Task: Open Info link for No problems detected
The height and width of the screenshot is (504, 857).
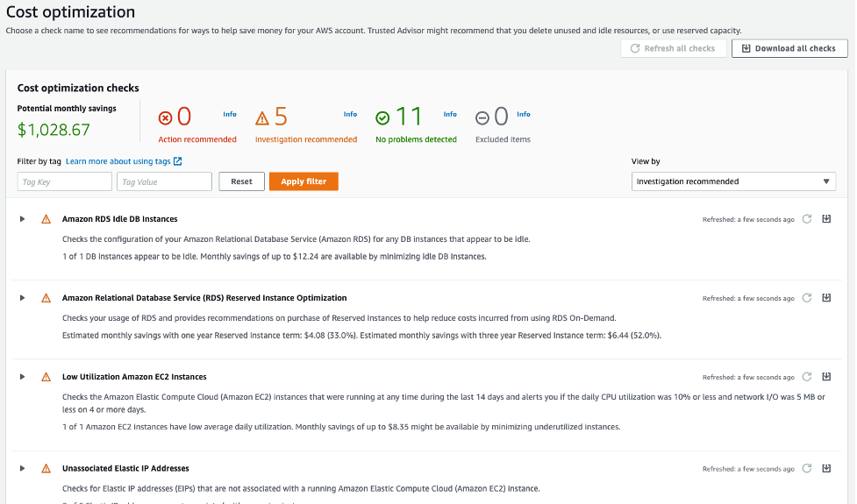Action: tap(450, 114)
